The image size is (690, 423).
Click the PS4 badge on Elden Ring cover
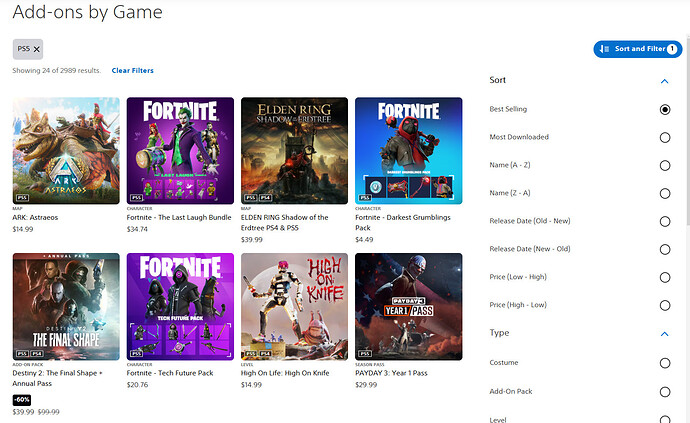pos(265,198)
